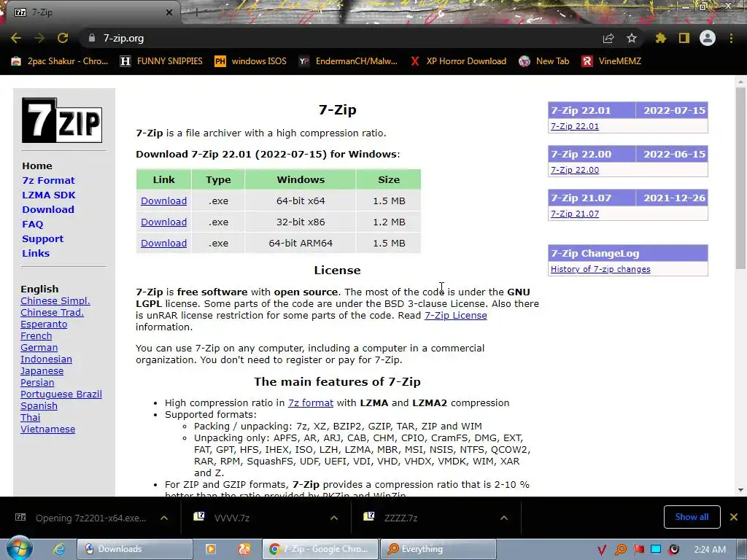Viewport: 747px width, 560px height.
Task: Open the 7-Zip 21.07 news link
Action: [575, 214]
